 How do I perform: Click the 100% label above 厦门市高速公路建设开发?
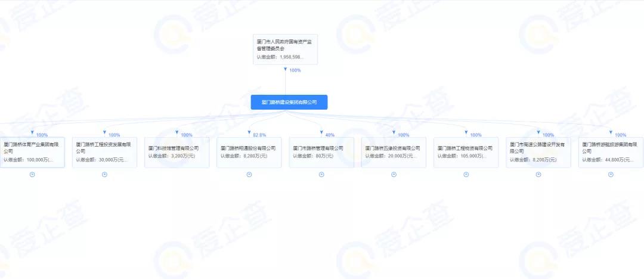coord(548,135)
